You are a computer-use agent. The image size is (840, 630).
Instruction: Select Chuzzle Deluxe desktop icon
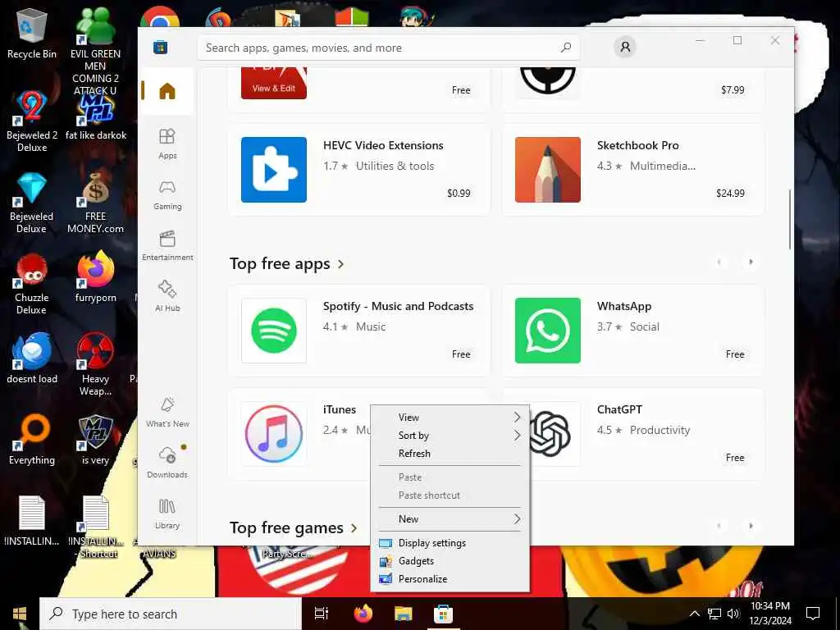point(32,284)
